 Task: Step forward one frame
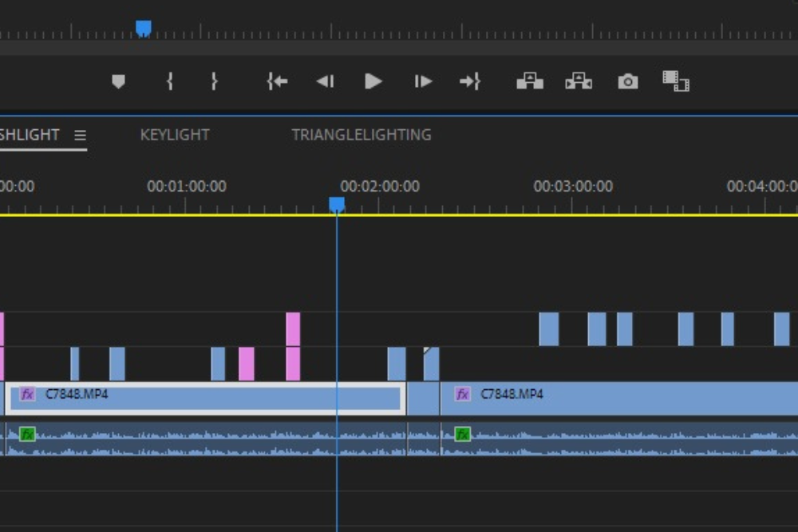click(x=423, y=81)
